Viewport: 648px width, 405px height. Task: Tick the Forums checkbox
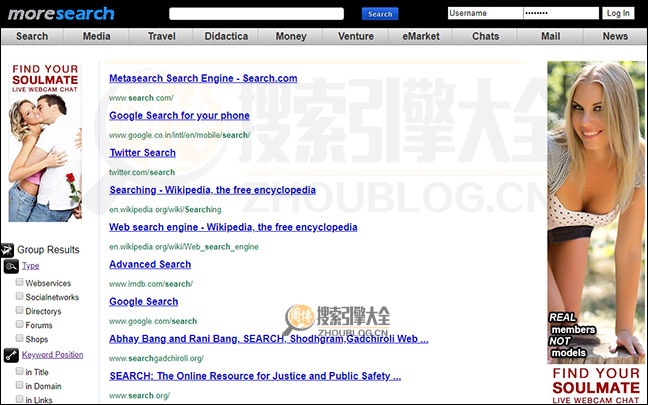[x=19, y=324]
